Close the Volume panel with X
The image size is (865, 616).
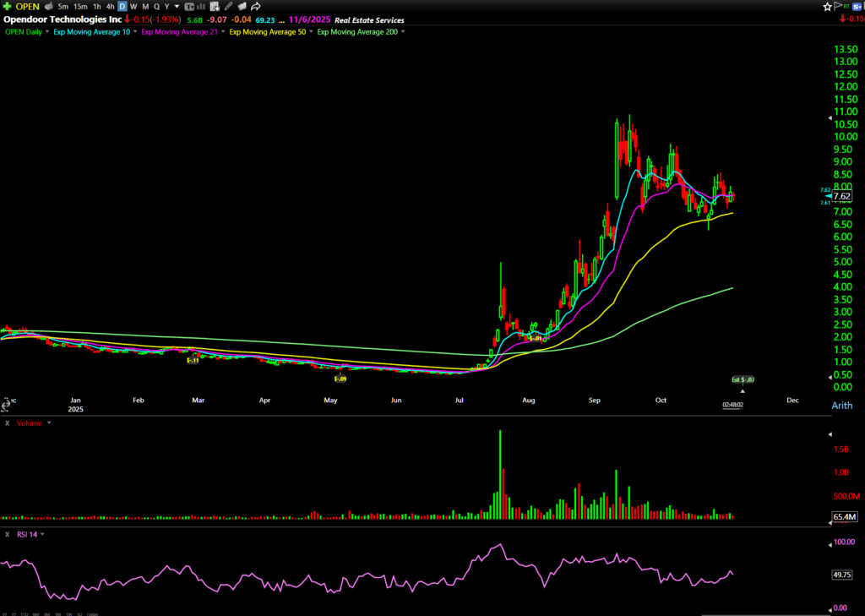pyautogui.click(x=8, y=422)
